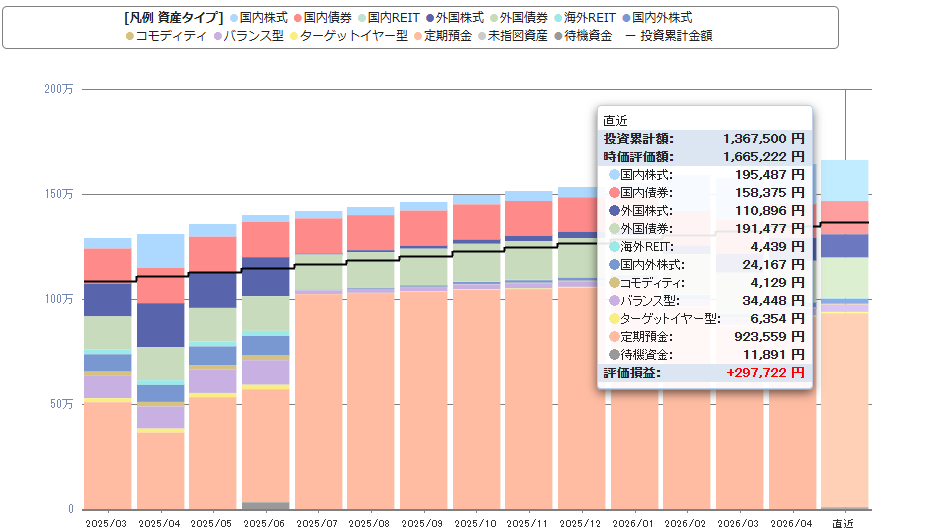Click the 2025/04 x-axis label
Viewport: 943px width, 529px height.
coord(159,524)
